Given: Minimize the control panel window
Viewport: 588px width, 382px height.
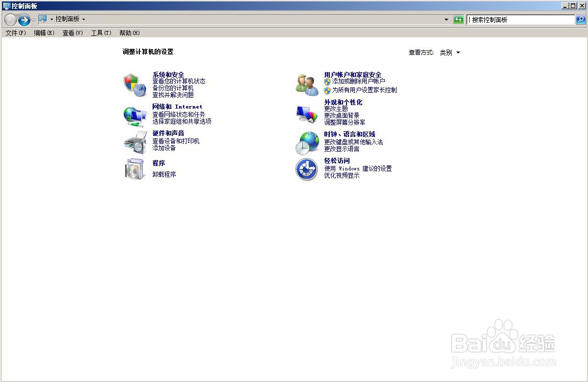Looking at the screenshot, I should [x=565, y=5].
